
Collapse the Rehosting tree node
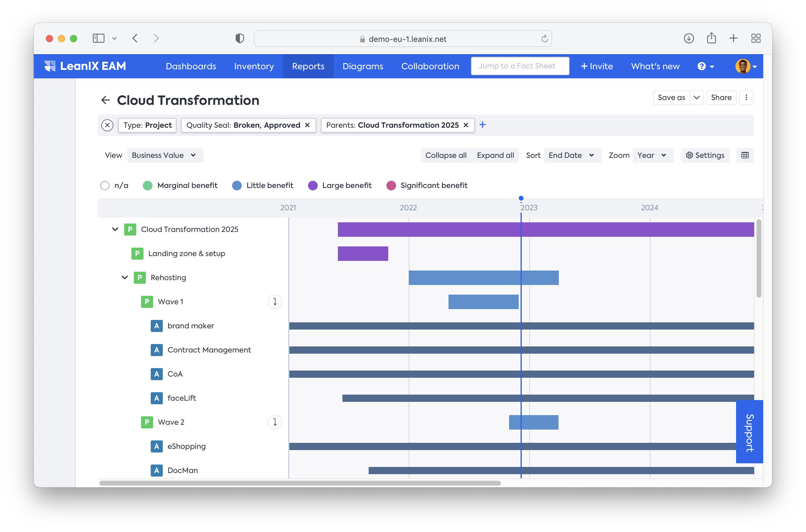124,277
